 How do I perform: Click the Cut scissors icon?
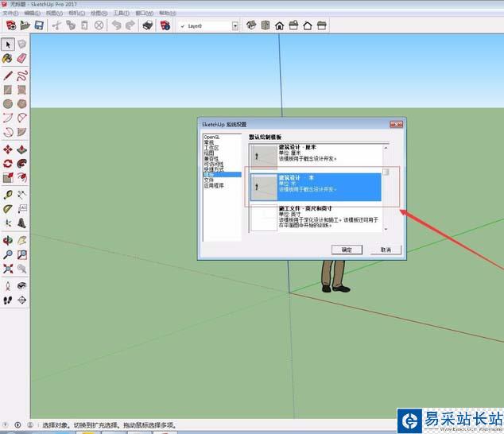[56, 25]
